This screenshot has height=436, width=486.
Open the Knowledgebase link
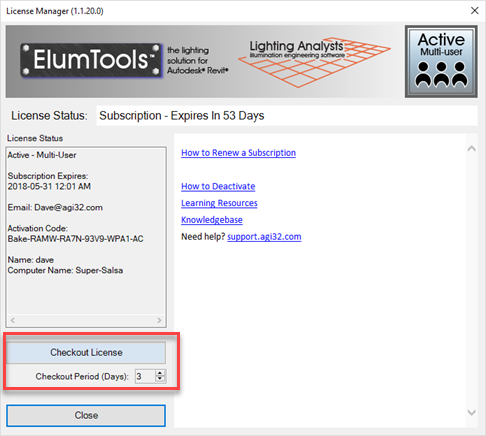tap(212, 220)
